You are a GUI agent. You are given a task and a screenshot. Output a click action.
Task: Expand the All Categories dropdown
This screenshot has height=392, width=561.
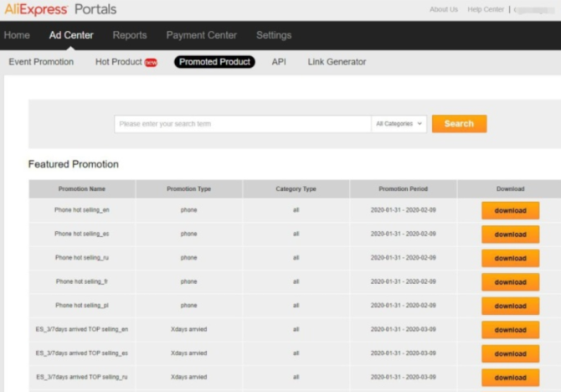[x=399, y=124]
